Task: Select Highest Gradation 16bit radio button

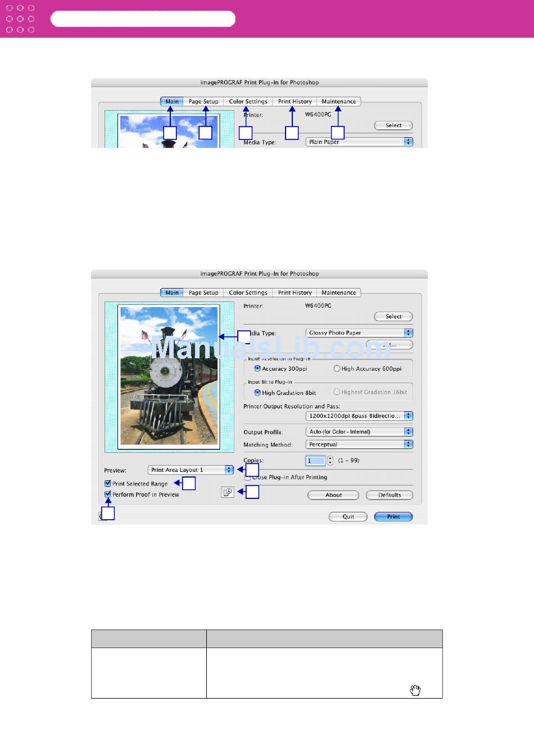Action: 337,392
